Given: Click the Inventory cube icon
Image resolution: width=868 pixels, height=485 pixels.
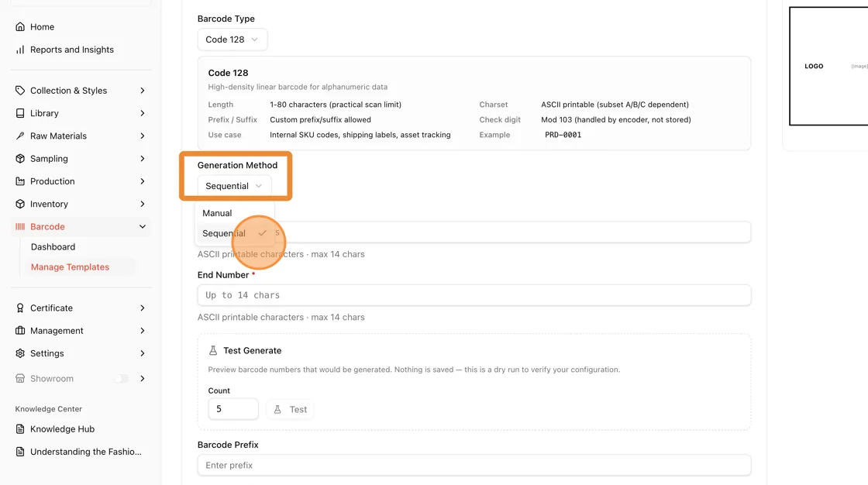Looking at the screenshot, I should 20,204.
